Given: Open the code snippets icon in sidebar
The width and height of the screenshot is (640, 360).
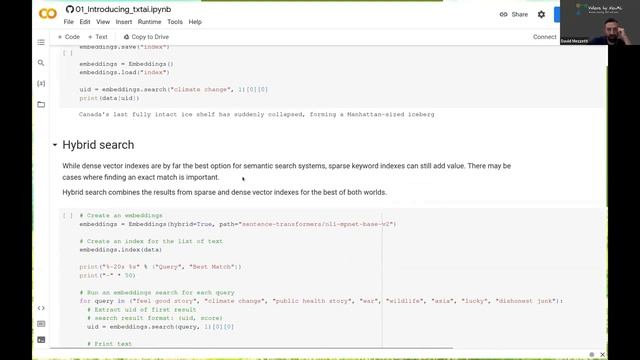Looking at the screenshot, I should (x=41, y=308).
